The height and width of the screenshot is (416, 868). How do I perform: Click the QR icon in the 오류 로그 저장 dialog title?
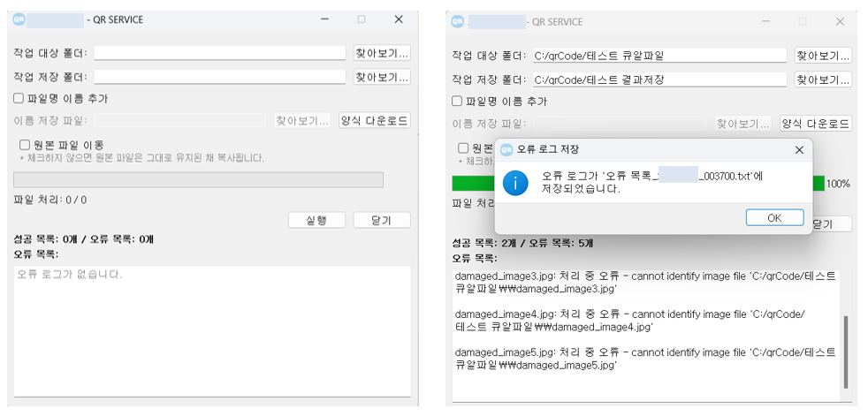point(506,149)
